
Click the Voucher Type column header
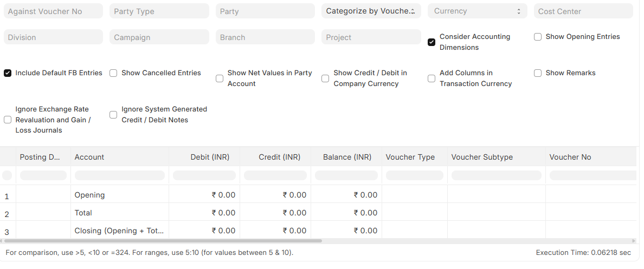(410, 157)
